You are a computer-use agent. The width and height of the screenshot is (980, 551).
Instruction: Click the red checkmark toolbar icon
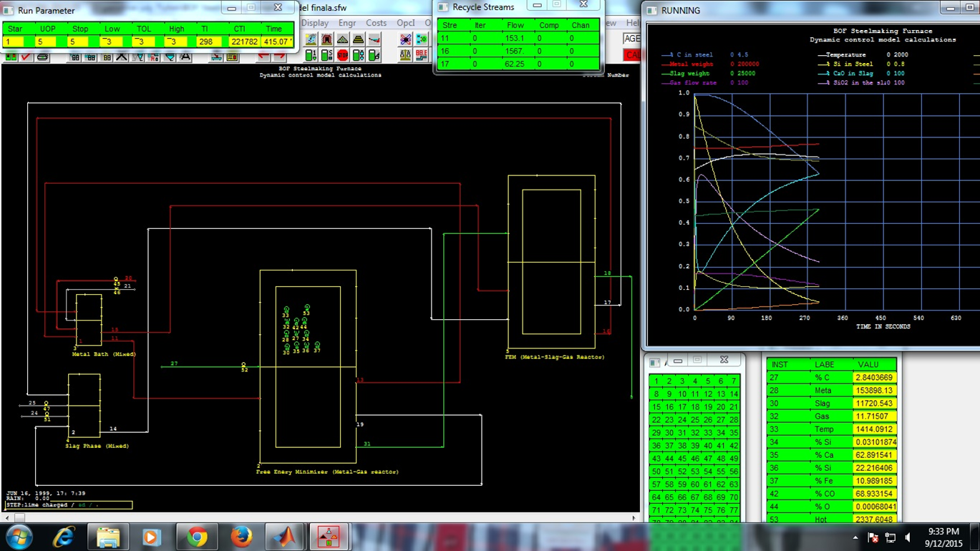(x=26, y=57)
